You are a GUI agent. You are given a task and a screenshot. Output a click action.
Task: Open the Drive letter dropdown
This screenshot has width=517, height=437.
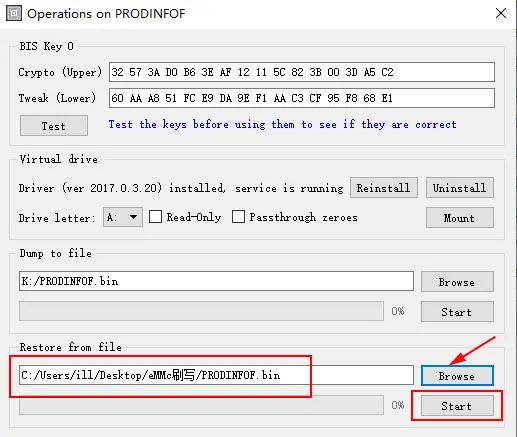coord(123,217)
